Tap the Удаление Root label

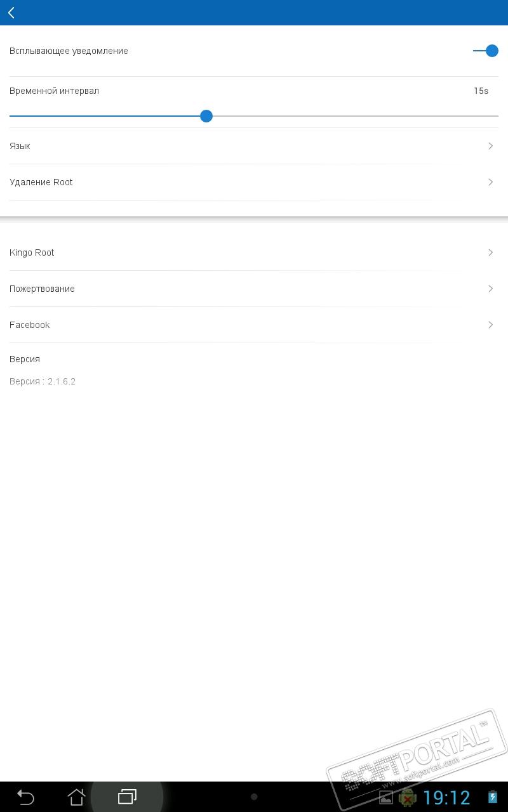coord(41,182)
